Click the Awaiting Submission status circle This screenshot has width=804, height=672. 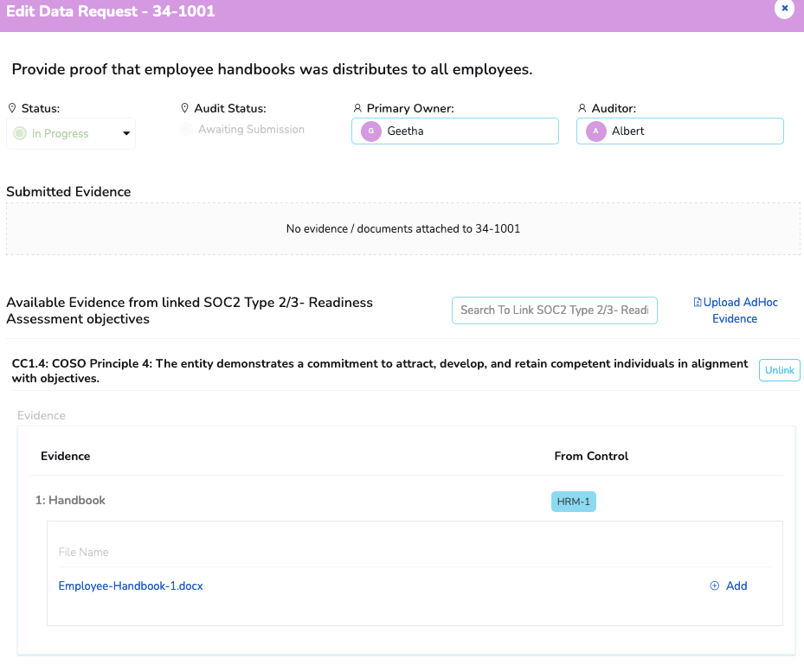point(186,128)
